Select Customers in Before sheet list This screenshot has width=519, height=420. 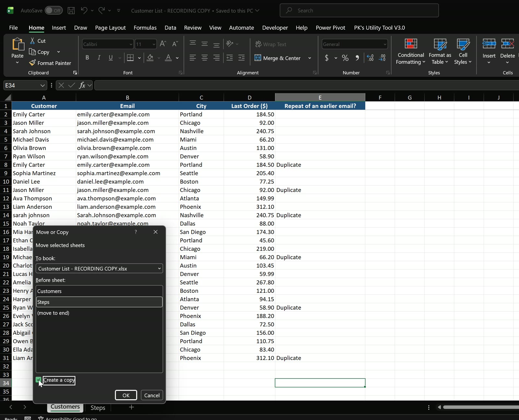[99, 291]
